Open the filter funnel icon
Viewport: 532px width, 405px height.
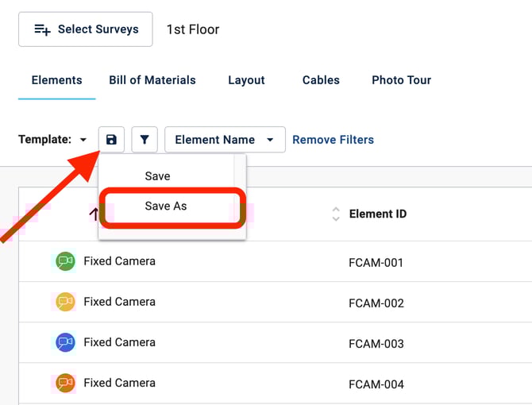click(145, 140)
